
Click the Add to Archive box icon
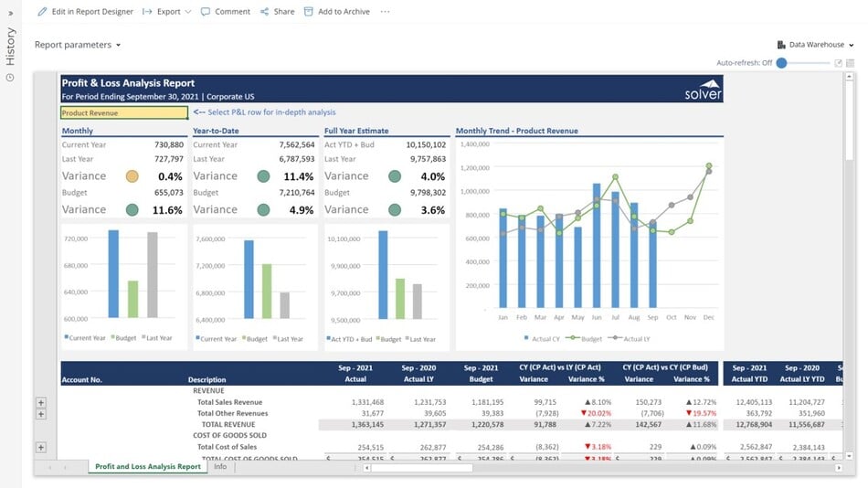(x=309, y=12)
